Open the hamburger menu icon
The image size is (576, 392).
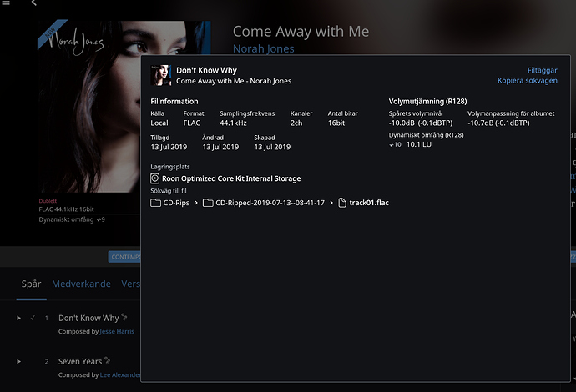(x=6, y=3)
